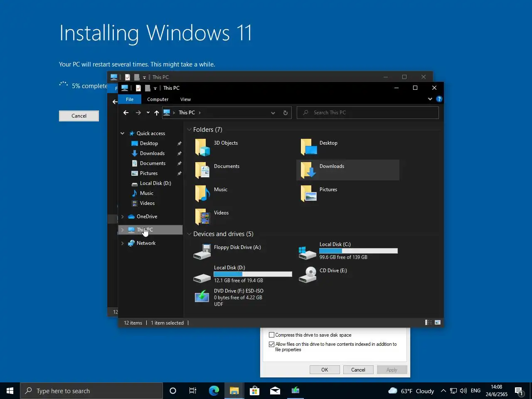Click the Properties quick access toolbar icon
Image resolution: width=532 pixels, height=399 pixels.
click(x=138, y=88)
